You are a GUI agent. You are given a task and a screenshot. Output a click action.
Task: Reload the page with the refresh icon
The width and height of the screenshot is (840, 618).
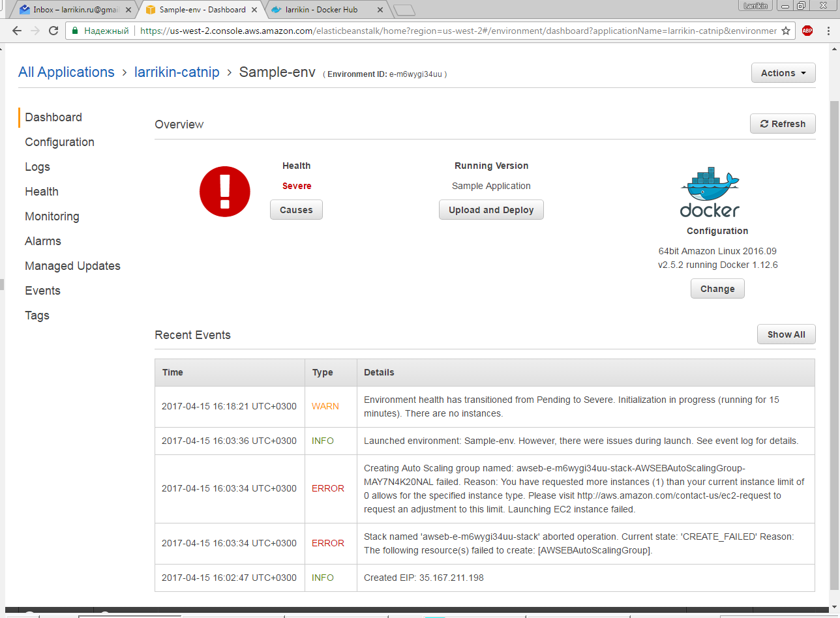[53, 31]
